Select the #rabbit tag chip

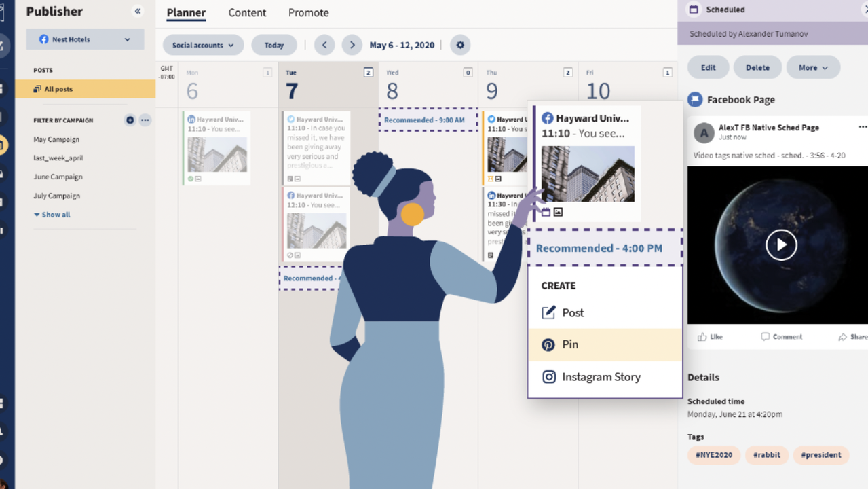(766, 455)
